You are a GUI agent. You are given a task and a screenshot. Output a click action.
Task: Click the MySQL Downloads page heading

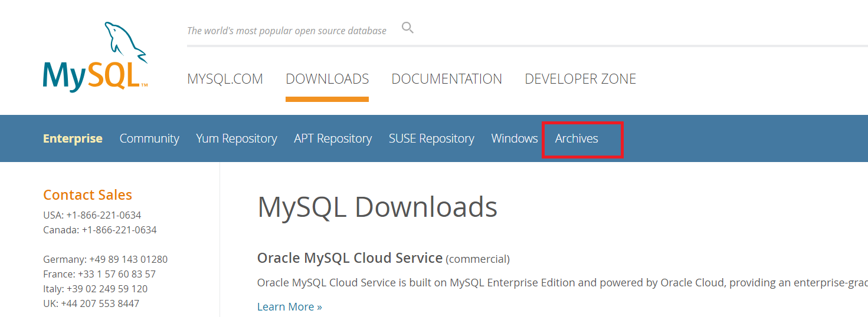click(x=377, y=207)
